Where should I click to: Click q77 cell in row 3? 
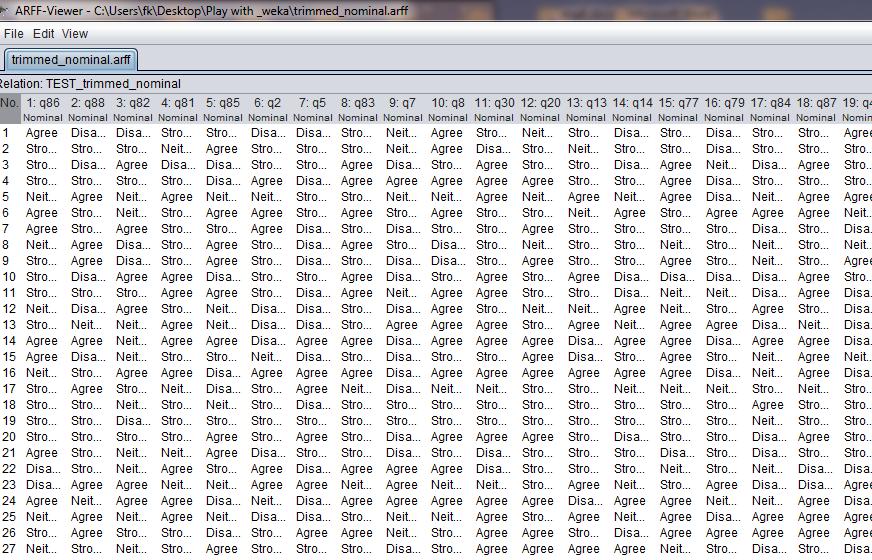click(x=678, y=165)
